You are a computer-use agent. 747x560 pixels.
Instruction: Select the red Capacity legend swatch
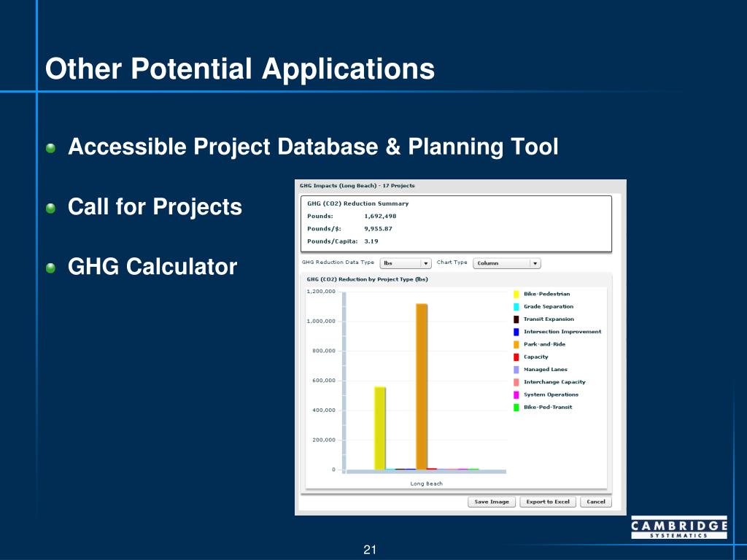(516, 357)
